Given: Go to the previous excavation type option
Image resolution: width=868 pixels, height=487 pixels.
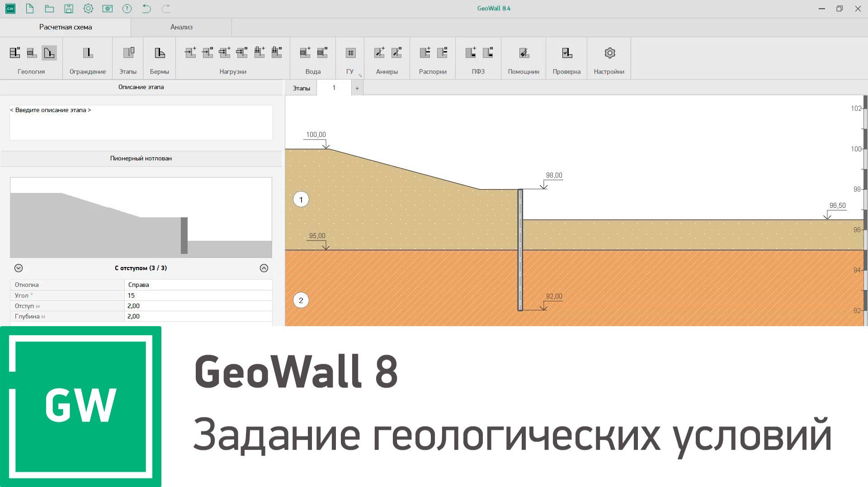Looking at the screenshot, I should (x=19, y=268).
